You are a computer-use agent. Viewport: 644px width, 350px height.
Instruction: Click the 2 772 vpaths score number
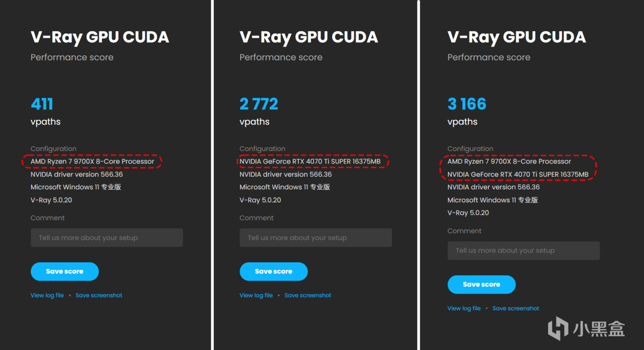click(x=259, y=104)
